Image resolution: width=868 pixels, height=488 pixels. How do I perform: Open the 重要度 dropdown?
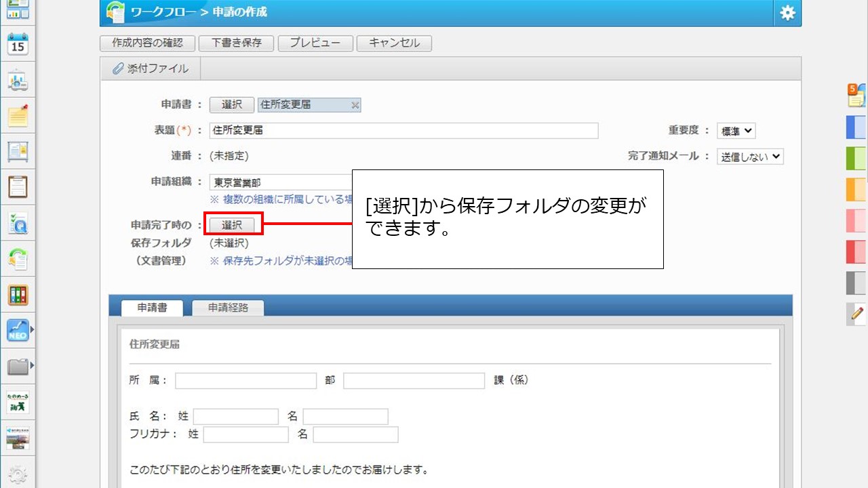click(736, 131)
